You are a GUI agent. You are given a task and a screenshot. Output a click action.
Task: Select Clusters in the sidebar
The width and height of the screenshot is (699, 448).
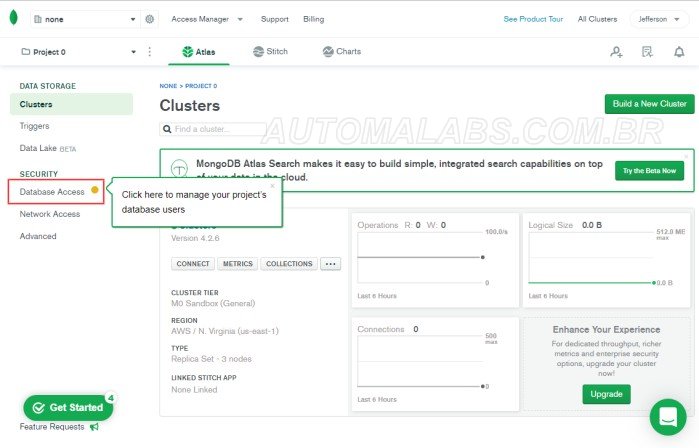point(71,104)
